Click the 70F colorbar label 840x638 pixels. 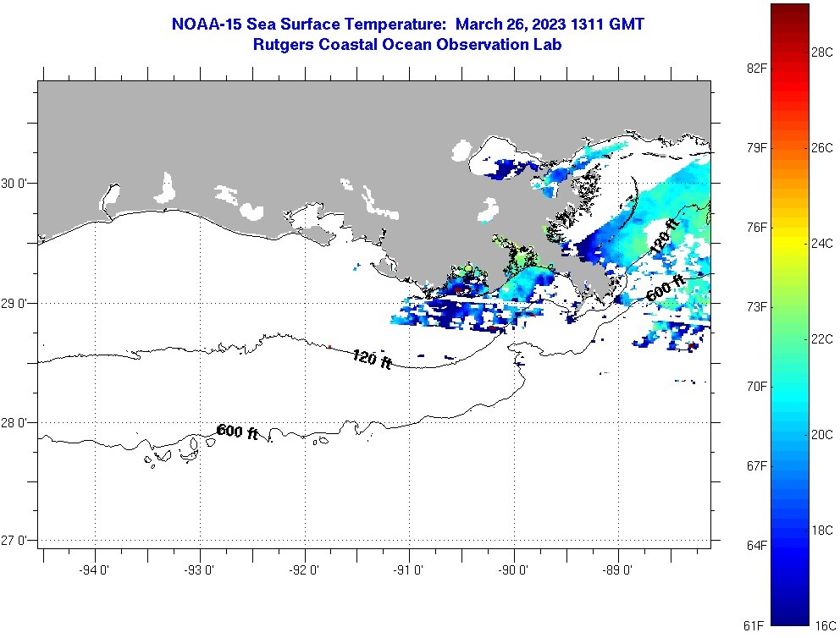coord(756,387)
